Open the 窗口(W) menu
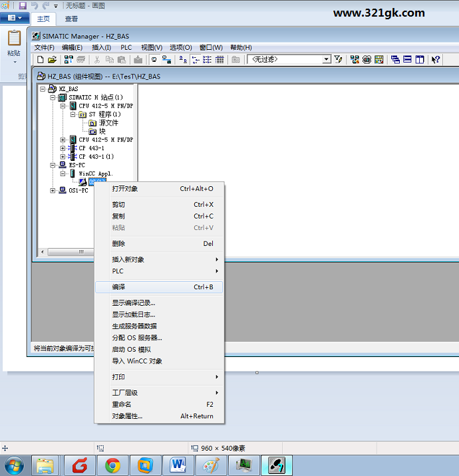The width and height of the screenshot is (459, 476). 211,48
